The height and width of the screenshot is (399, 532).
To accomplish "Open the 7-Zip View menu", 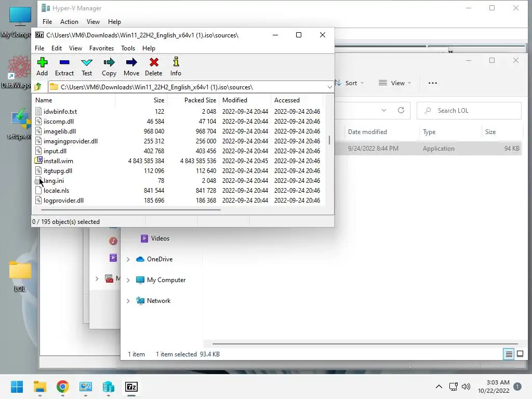I will [75, 48].
